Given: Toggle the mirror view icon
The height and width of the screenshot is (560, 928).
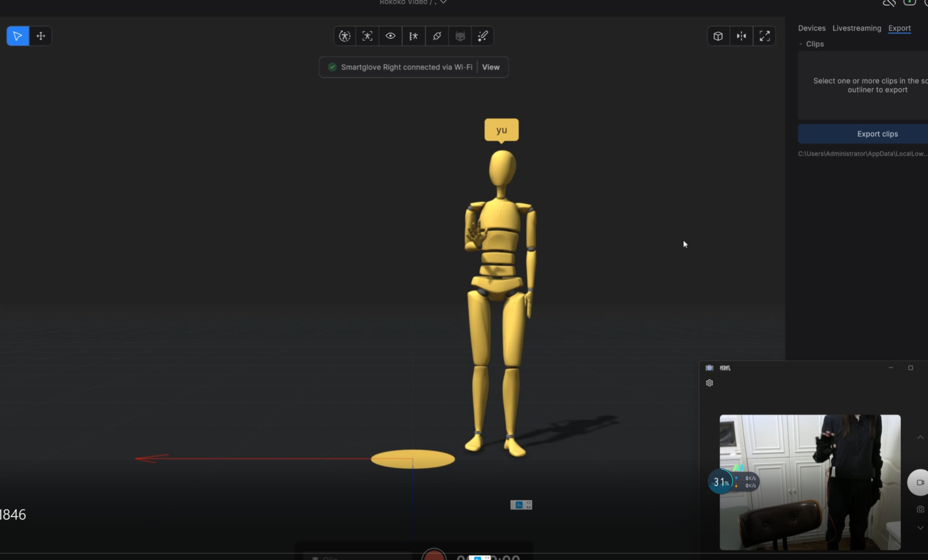Looking at the screenshot, I should point(742,36).
